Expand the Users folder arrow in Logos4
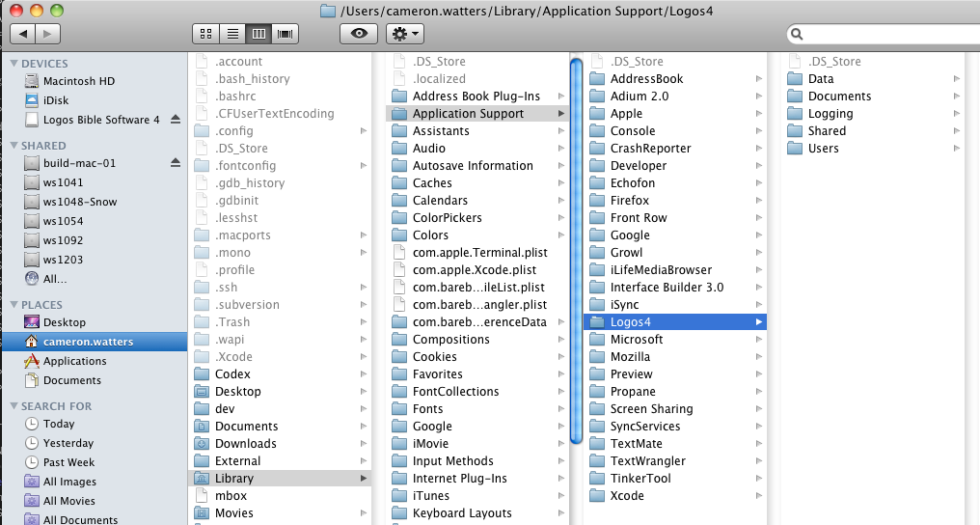The height and width of the screenshot is (525, 980). (956, 148)
